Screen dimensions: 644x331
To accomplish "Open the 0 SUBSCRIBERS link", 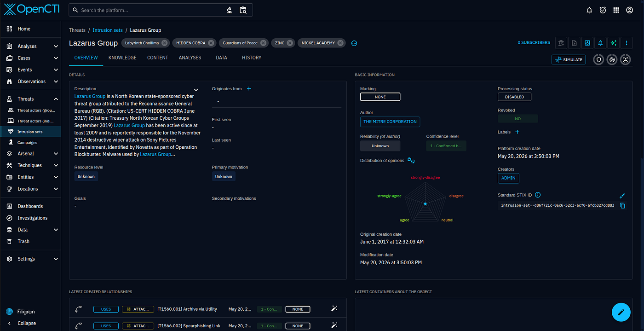I will tap(534, 43).
